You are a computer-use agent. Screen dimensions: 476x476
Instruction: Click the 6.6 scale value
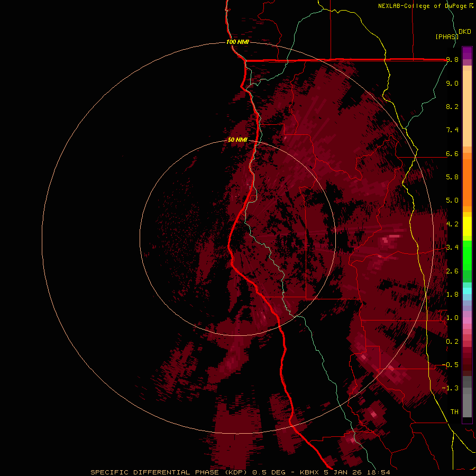pos(452,153)
